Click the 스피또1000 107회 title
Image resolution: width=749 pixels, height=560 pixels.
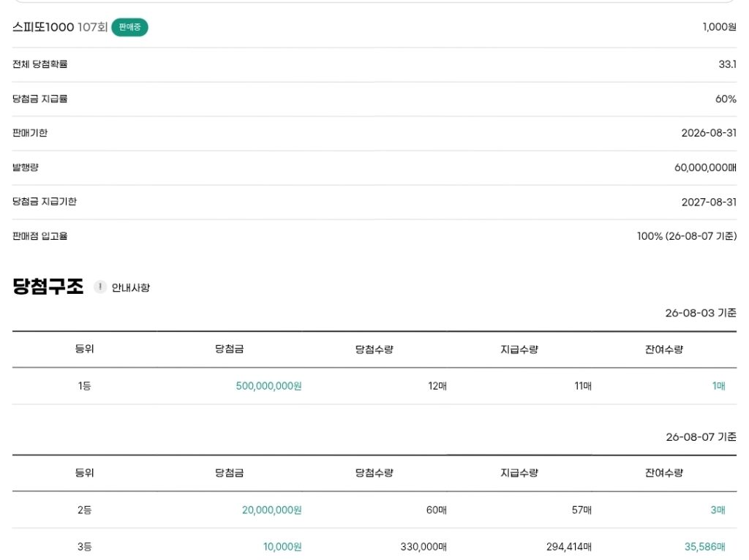coord(60,27)
